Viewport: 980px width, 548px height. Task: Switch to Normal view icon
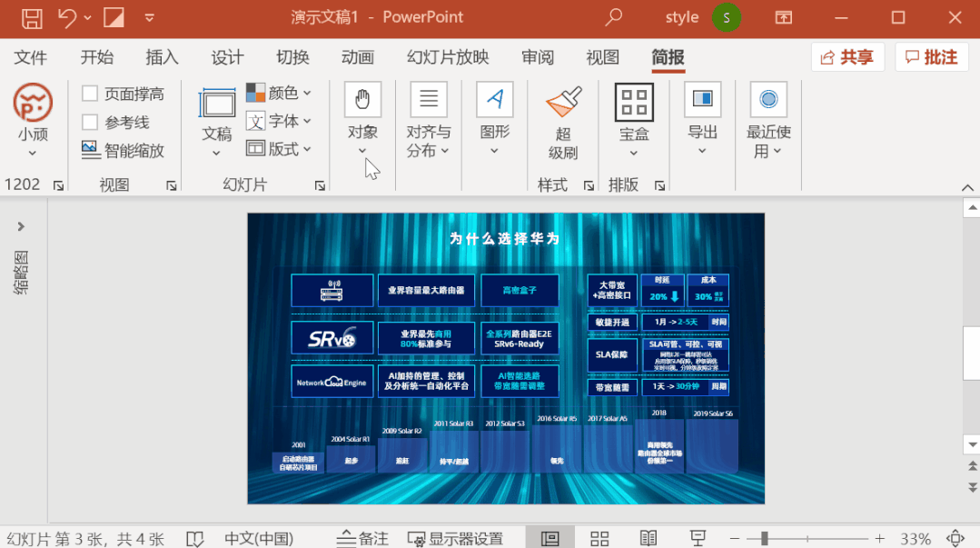[x=550, y=539]
